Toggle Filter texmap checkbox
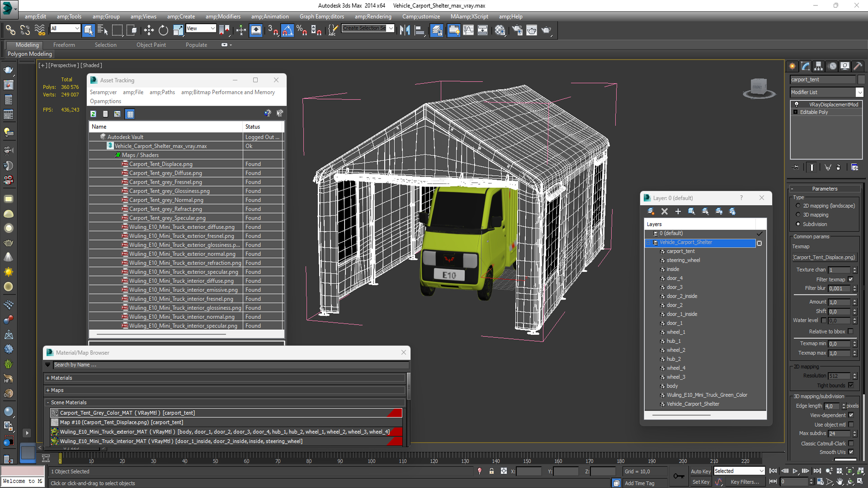868x488 pixels. click(850, 279)
